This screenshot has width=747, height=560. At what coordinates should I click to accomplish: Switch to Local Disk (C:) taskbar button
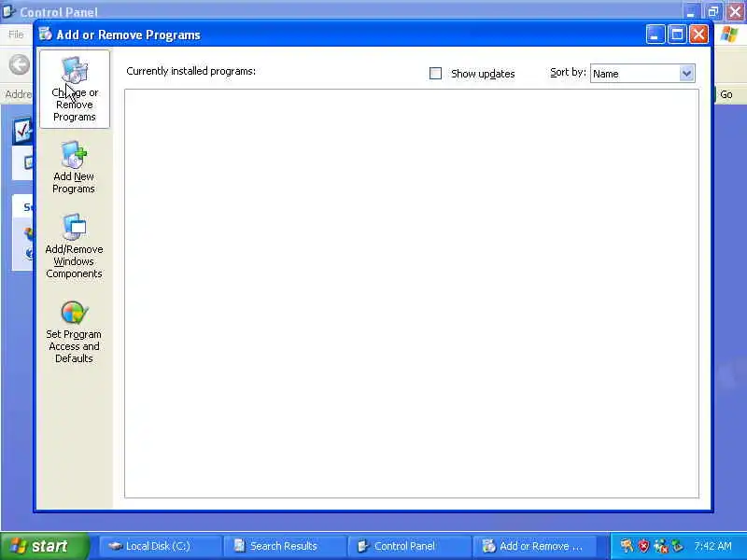160,546
